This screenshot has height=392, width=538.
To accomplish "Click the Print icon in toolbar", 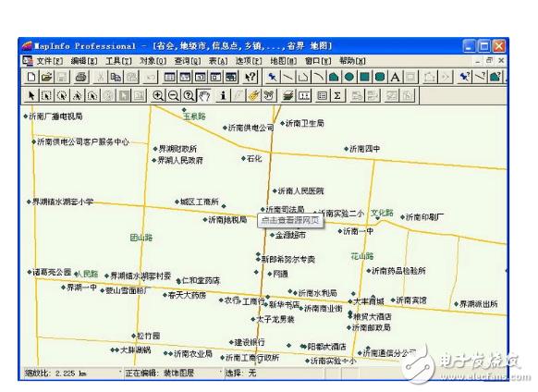I will point(81,77).
